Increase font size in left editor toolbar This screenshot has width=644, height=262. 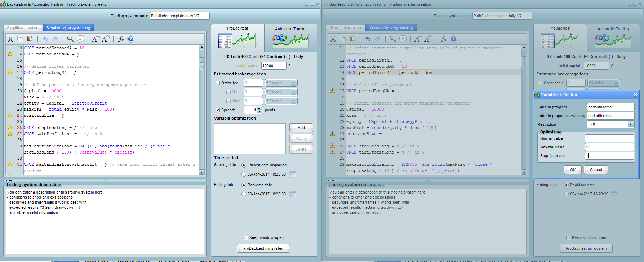(x=106, y=39)
